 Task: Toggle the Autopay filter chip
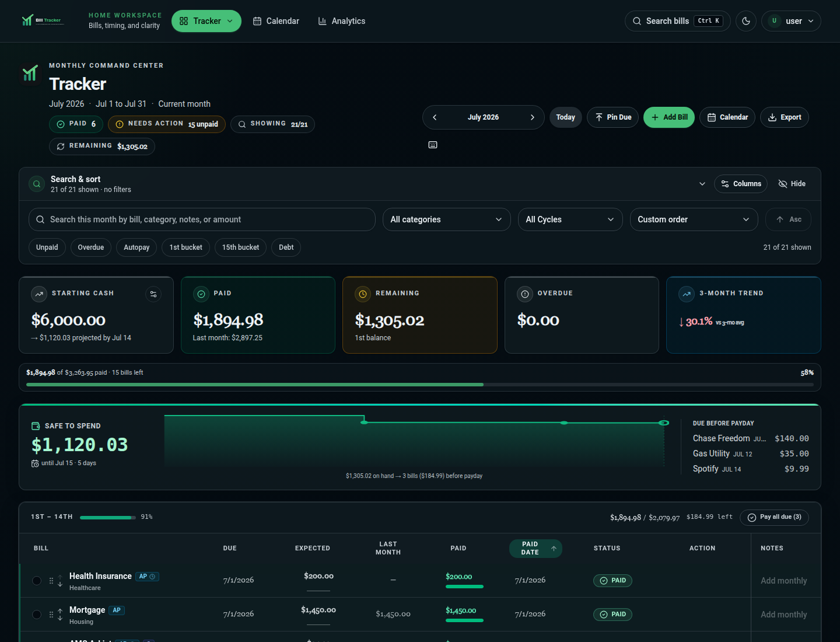[x=136, y=247]
